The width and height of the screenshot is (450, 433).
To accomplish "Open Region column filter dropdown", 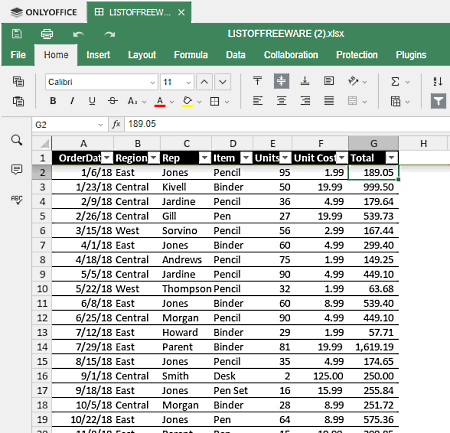I will point(154,158).
